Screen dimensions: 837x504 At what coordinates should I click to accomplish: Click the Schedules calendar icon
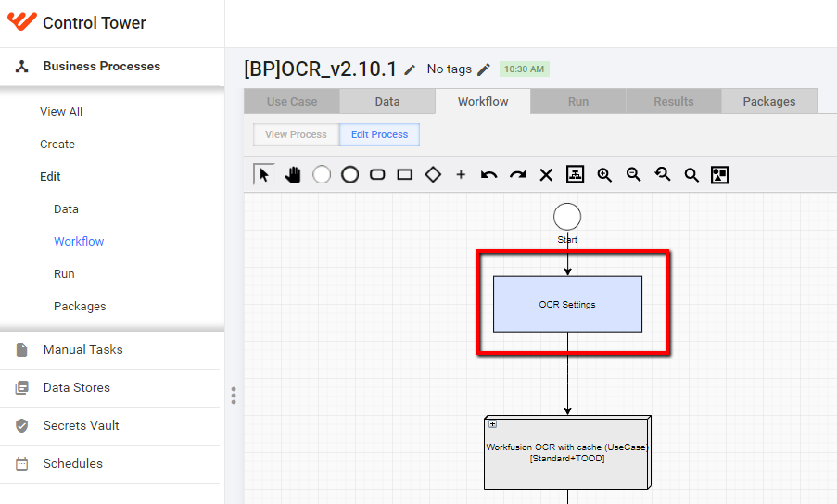(21, 463)
